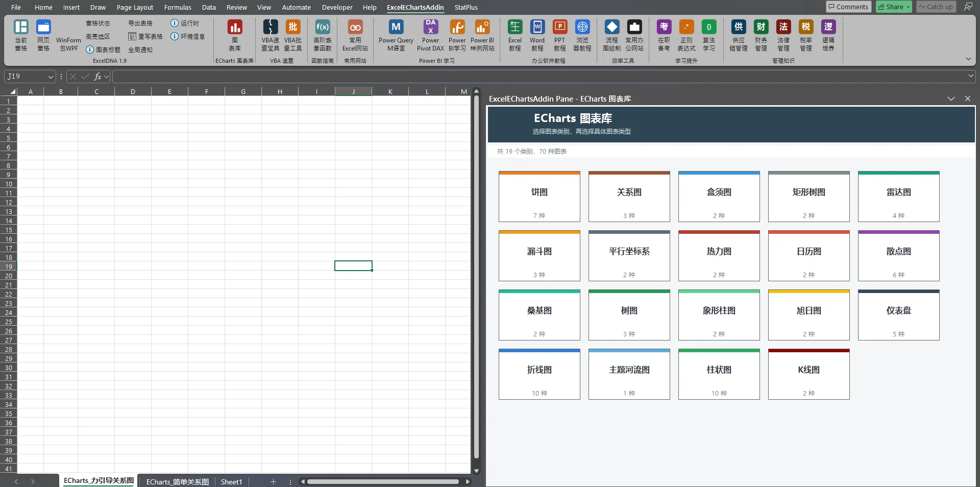Click 重写表格 ribbon command
This screenshot has width=980, height=487.
click(145, 37)
